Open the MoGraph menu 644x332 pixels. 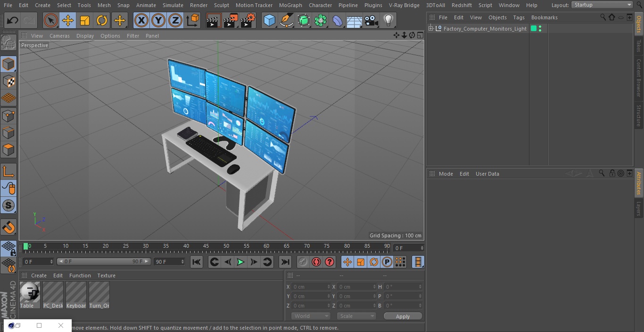(290, 5)
